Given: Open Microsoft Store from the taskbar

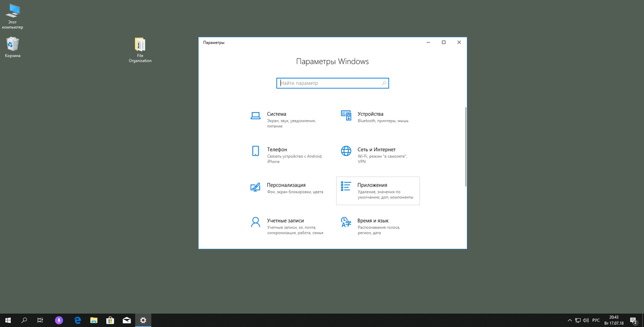Looking at the screenshot, I should [110, 320].
